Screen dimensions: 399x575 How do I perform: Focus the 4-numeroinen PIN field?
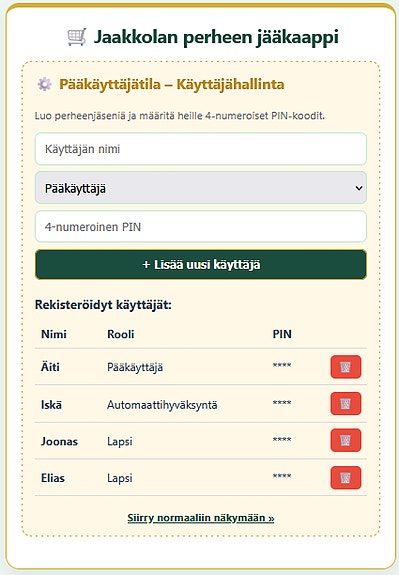point(201,227)
